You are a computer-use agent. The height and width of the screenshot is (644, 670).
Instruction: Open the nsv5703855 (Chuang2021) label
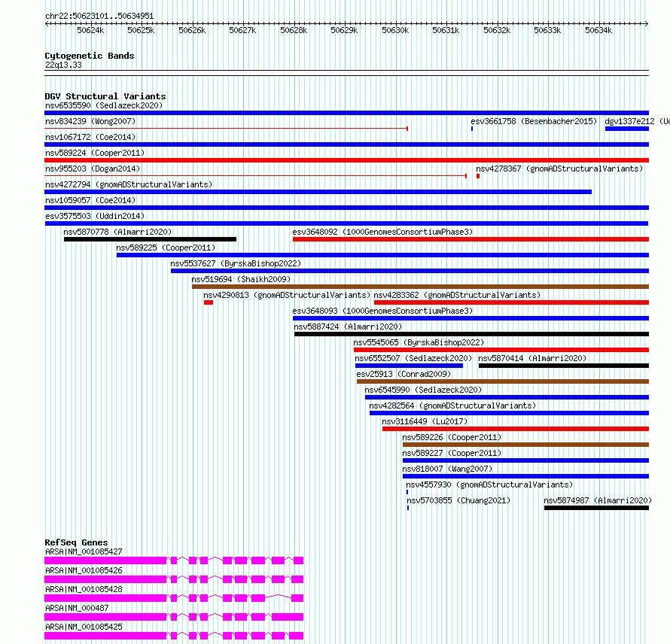tap(458, 500)
